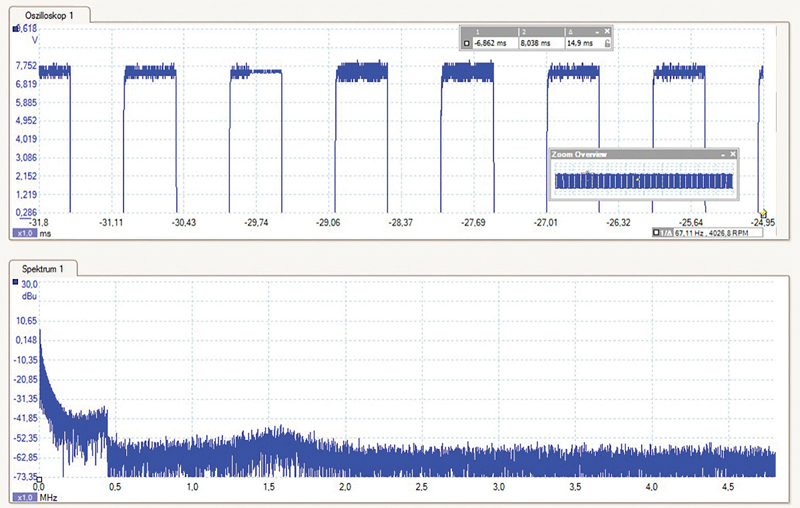Click the V unit label
This screenshot has height=508, width=800.
(35, 40)
